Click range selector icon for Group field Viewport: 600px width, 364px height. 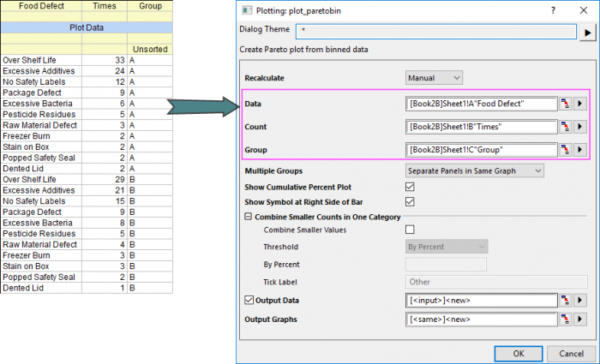point(566,150)
